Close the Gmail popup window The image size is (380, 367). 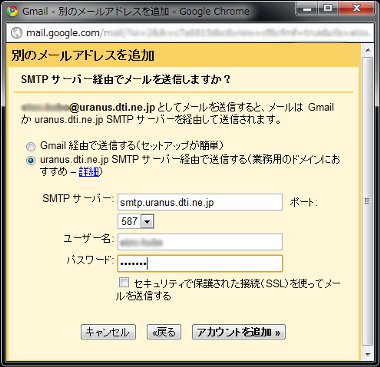coord(357,8)
